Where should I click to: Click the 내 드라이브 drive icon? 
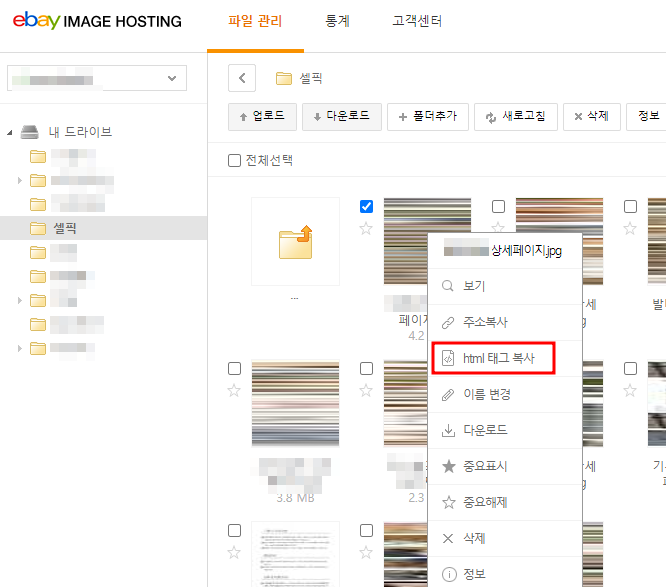click(x=30, y=132)
